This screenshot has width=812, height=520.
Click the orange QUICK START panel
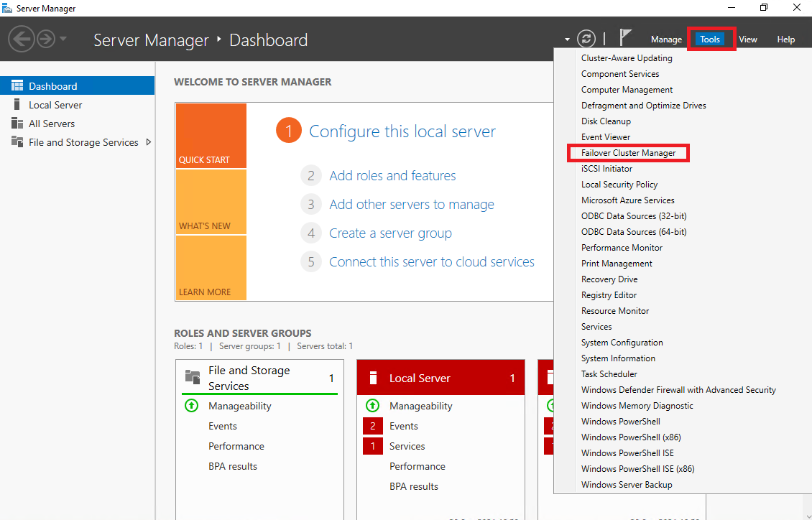pos(211,135)
